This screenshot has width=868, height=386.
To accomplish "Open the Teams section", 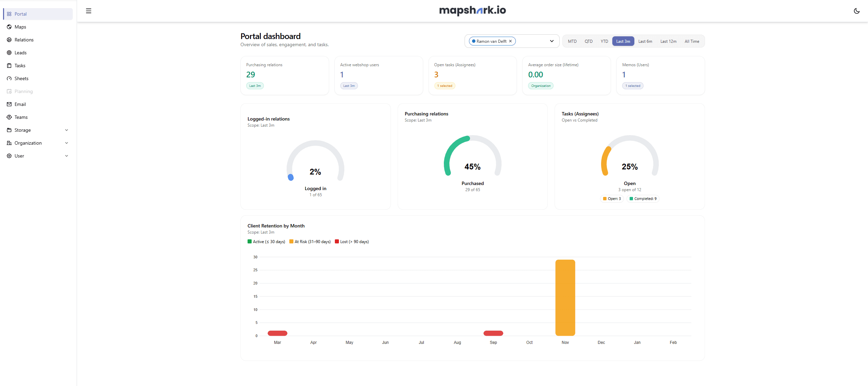I will pyautogui.click(x=21, y=117).
